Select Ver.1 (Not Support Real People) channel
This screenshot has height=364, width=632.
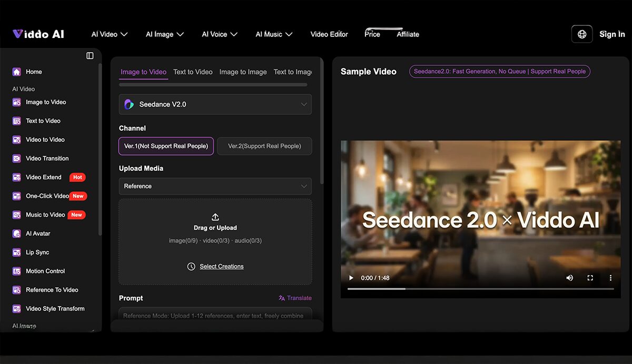pyautogui.click(x=166, y=146)
